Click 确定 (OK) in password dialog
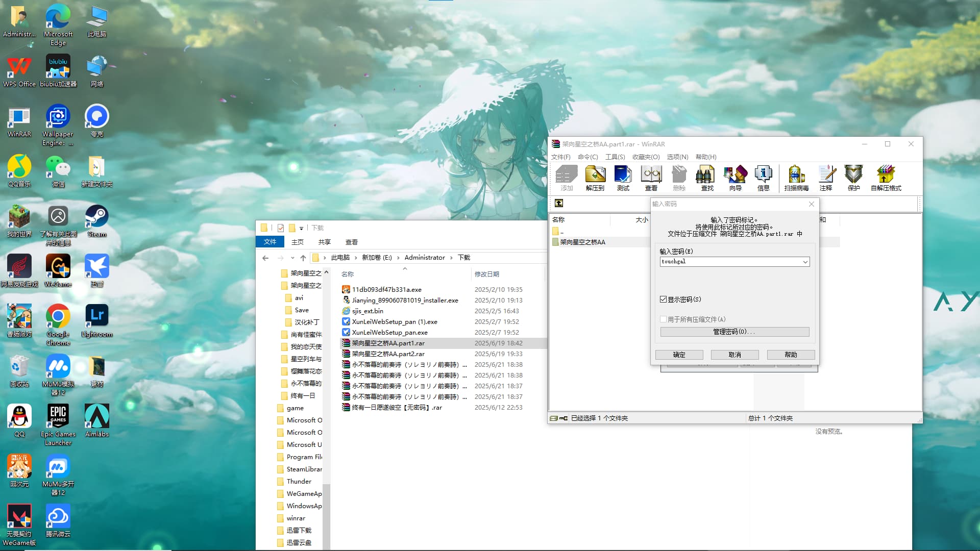The image size is (980, 551). (x=679, y=355)
